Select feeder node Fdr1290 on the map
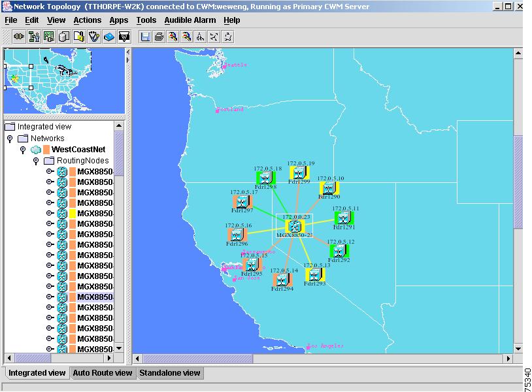The height and width of the screenshot is (392, 532). (x=329, y=188)
